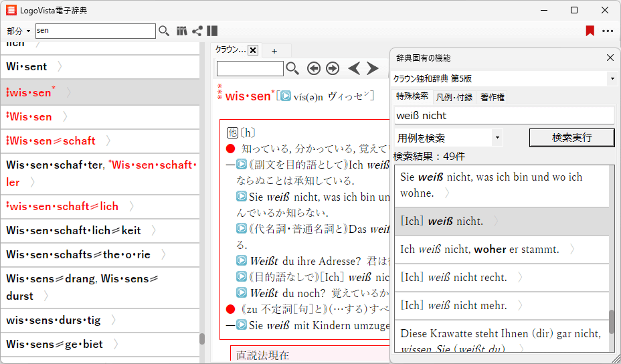Click the magnifier icon beside the main search field
This screenshot has height=364, width=621.
(x=164, y=31)
